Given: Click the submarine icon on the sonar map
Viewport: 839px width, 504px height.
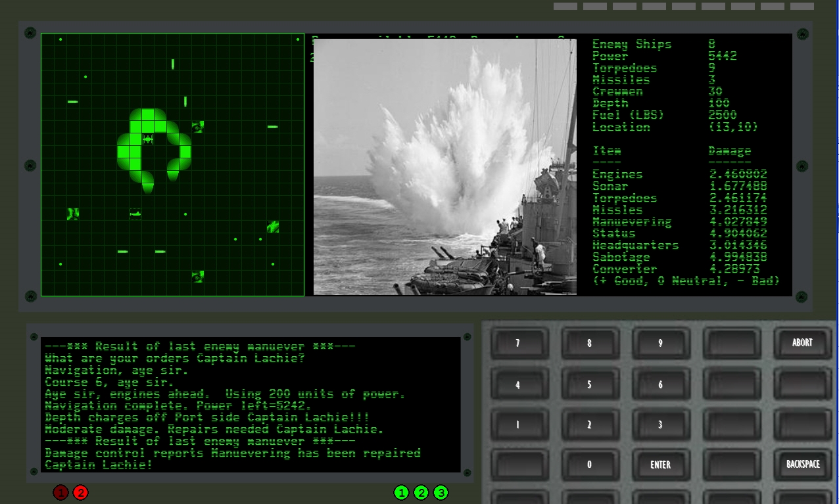Looking at the screenshot, I should [135, 214].
